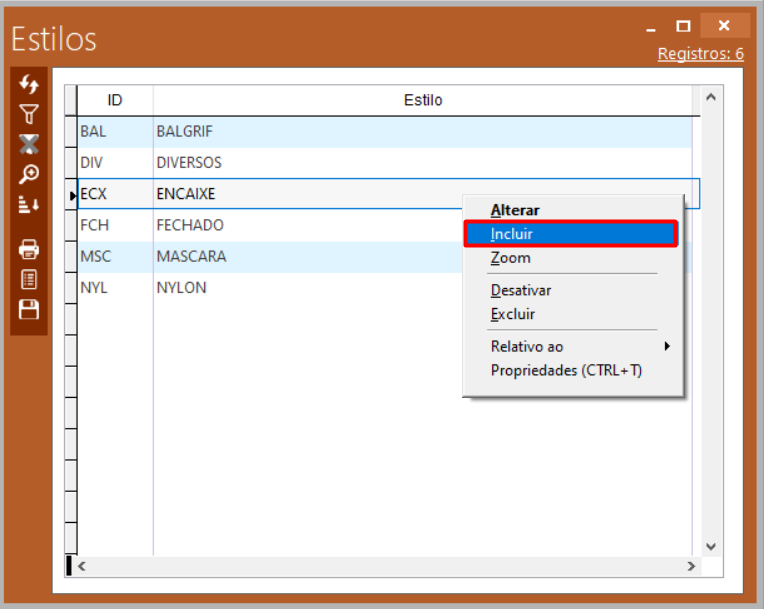Print the list with the printer icon
The width and height of the screenshot is (764, 609).
pyautogui.click(x=29, y=249)
